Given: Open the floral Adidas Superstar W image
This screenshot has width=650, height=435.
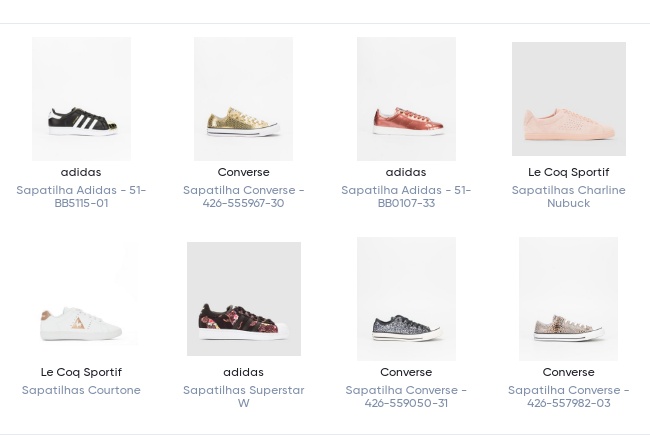Looking at the screenshot, I should (244, 299).
